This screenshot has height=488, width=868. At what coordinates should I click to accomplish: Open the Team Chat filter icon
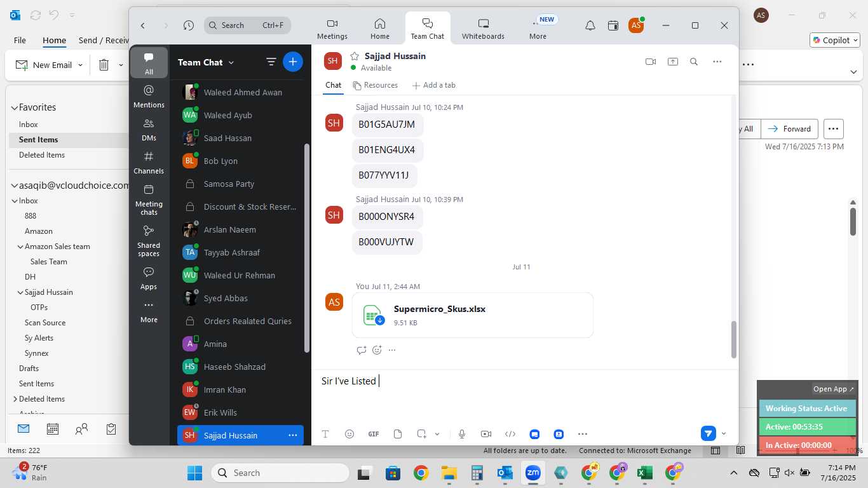point(271,62)
